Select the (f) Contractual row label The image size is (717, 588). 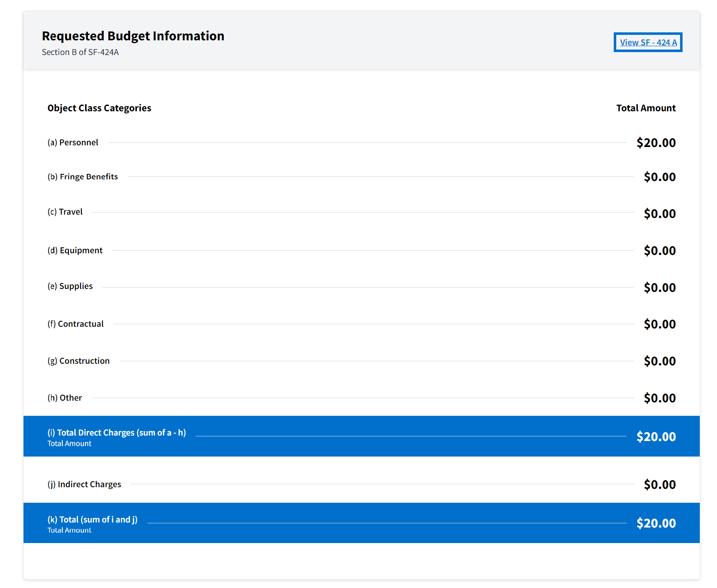(x=75, y=324)
